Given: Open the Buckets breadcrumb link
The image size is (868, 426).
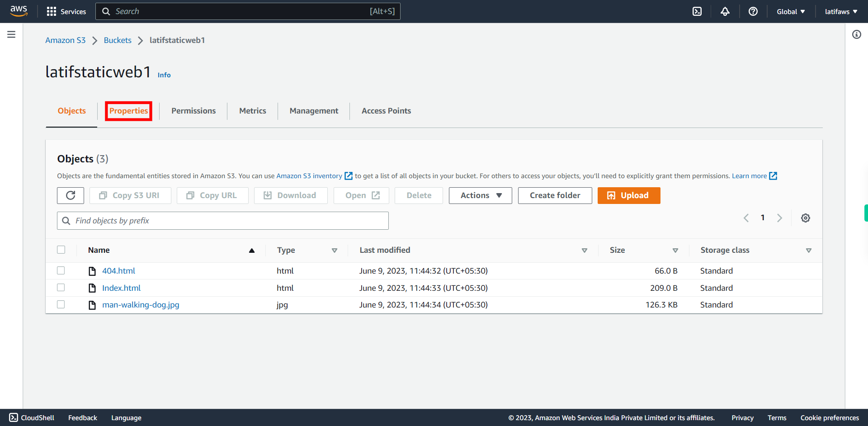Looking at the screenshot, I should click(x=118, y=40).
